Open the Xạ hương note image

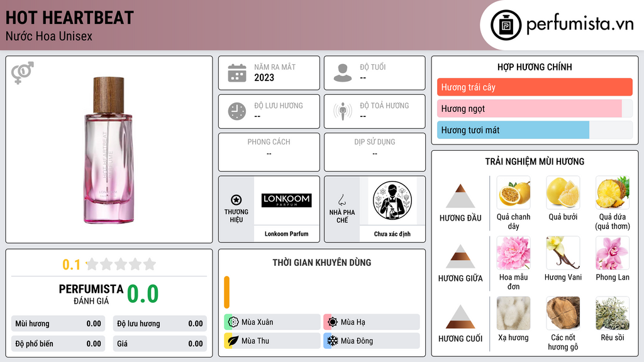513,313
